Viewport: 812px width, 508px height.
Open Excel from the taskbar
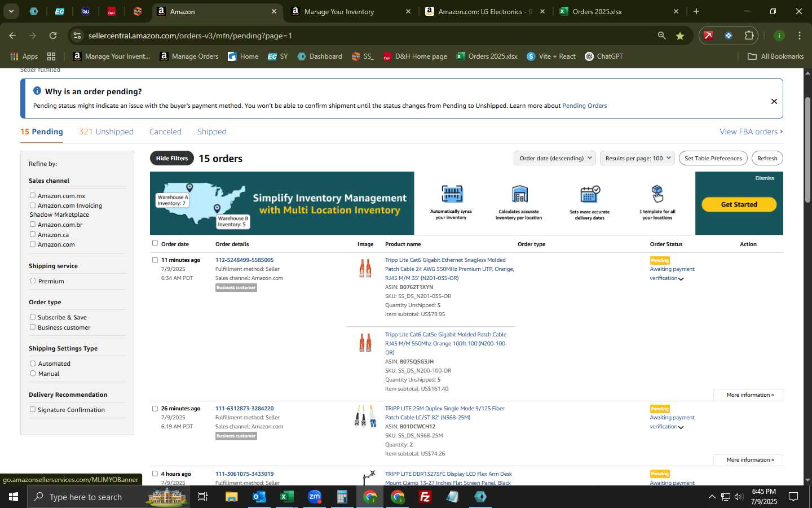[286, 497]
